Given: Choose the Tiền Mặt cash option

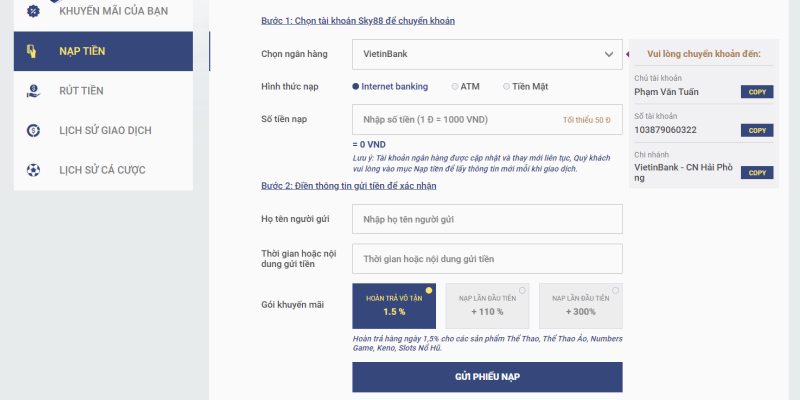Looking at the screenshot, I should [507, 87].
